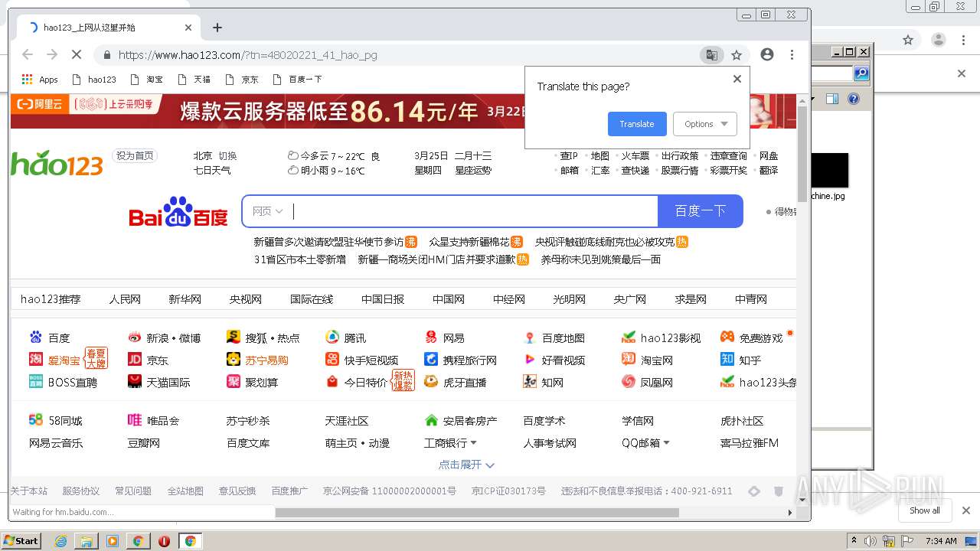The height and width of the screenshot is (551, 980).
Task: Open news link 众星支持新疆棉花
Action: [469, 242]
